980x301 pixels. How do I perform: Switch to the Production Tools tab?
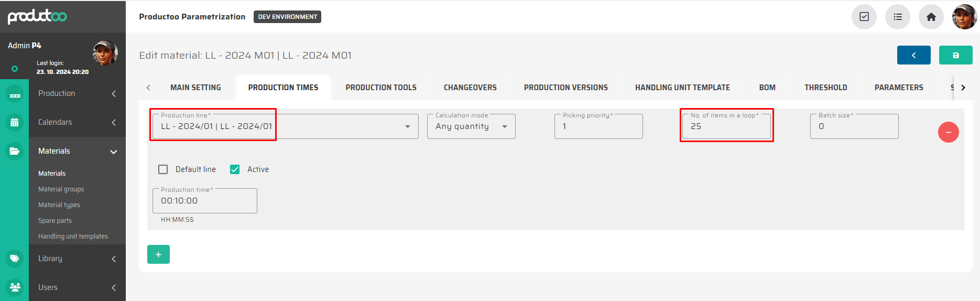click(x=380, y=88)
